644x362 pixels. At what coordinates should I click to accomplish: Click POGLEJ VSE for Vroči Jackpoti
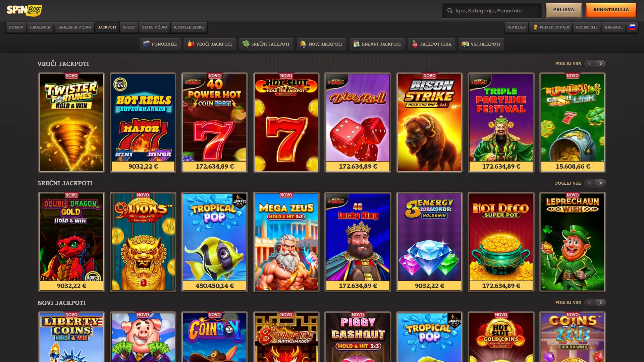(x=568, y=64)
